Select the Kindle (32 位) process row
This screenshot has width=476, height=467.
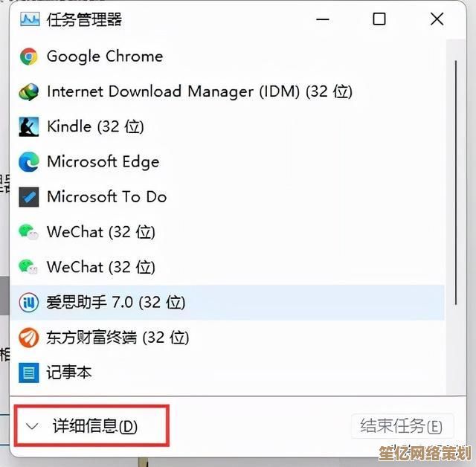tap(227, 127)
